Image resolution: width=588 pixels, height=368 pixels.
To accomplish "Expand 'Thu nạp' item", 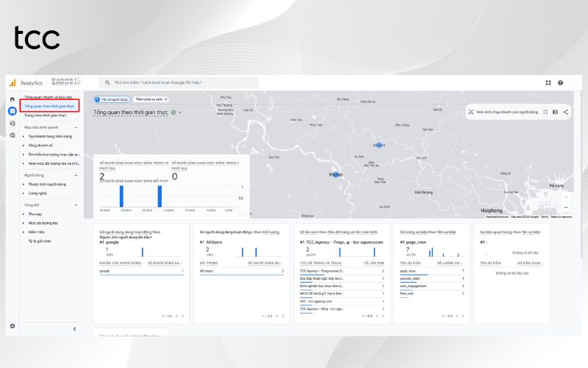I will pos(24,214).
